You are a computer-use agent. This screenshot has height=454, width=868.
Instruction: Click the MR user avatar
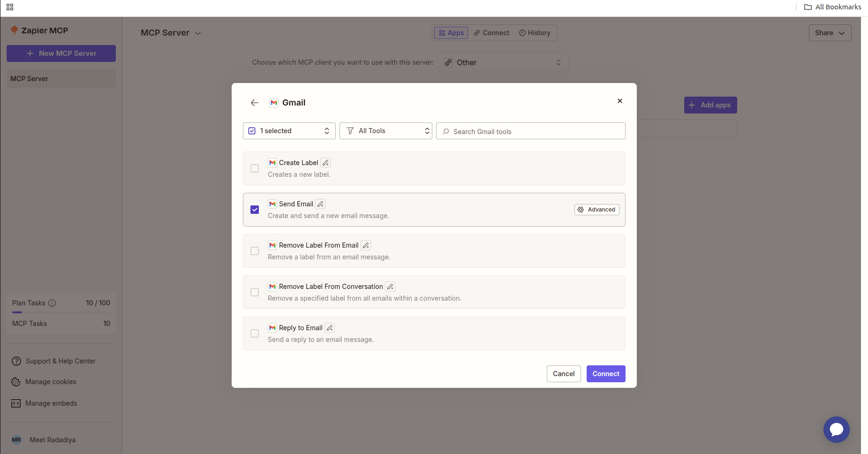pyautogui.click(x=16, y=440)
